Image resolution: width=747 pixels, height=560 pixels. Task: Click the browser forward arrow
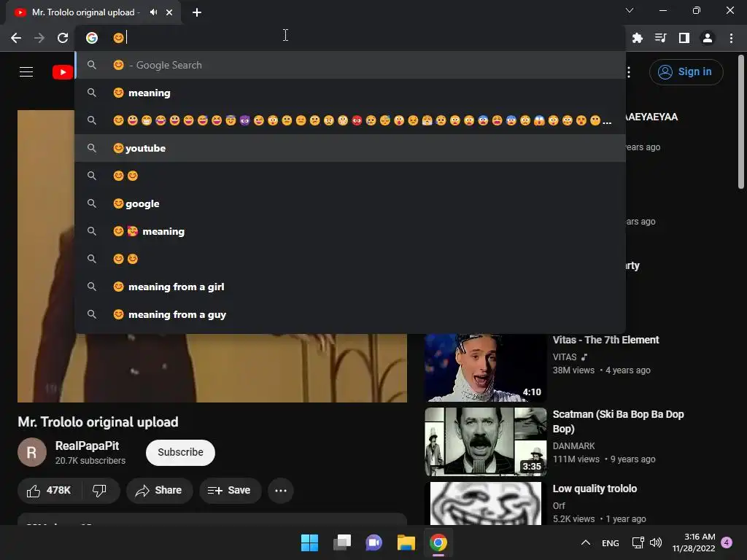coord(39,38)
